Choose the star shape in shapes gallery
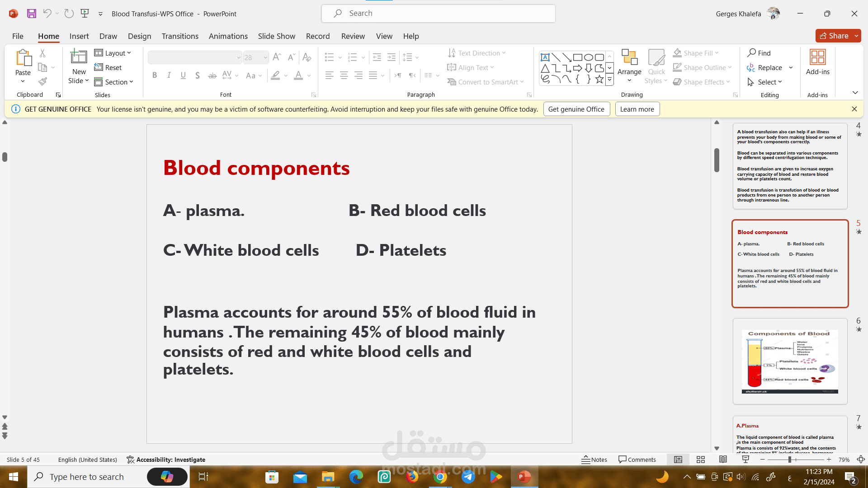Viewport: 868px width, 488px height. pyautogui.click(x=599, y=80)
